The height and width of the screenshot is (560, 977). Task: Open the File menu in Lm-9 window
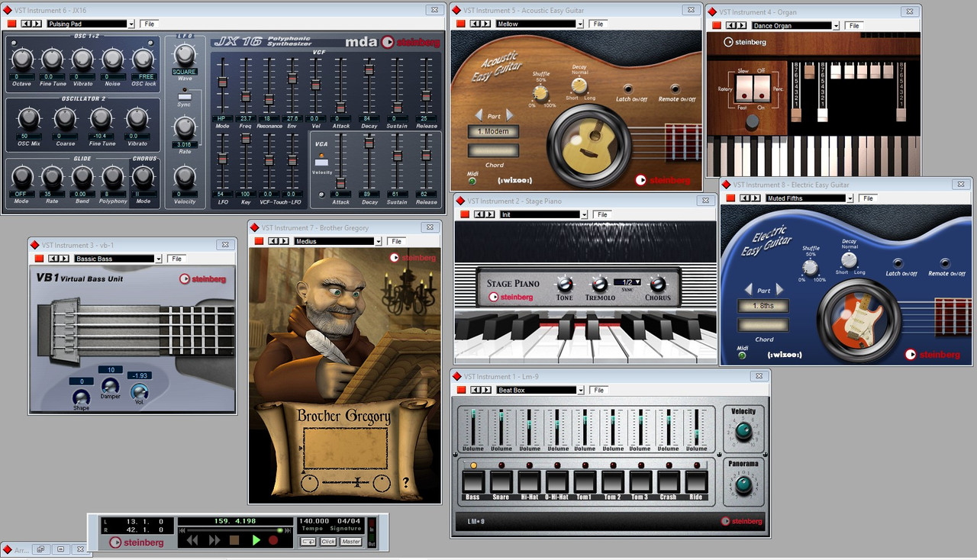tap(600, 390)
